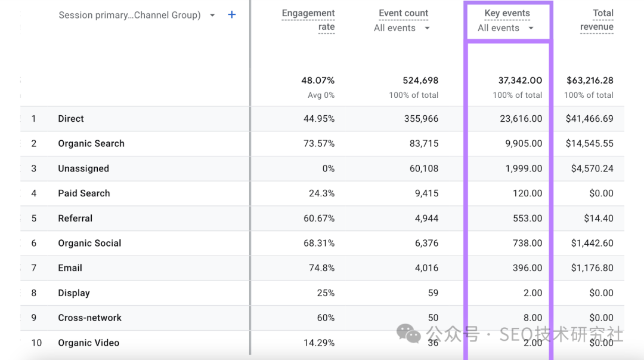Viewport: 644px width, 360px height.
Task: Click Referral revenue $14.40
Action: (x=599, y=219)
